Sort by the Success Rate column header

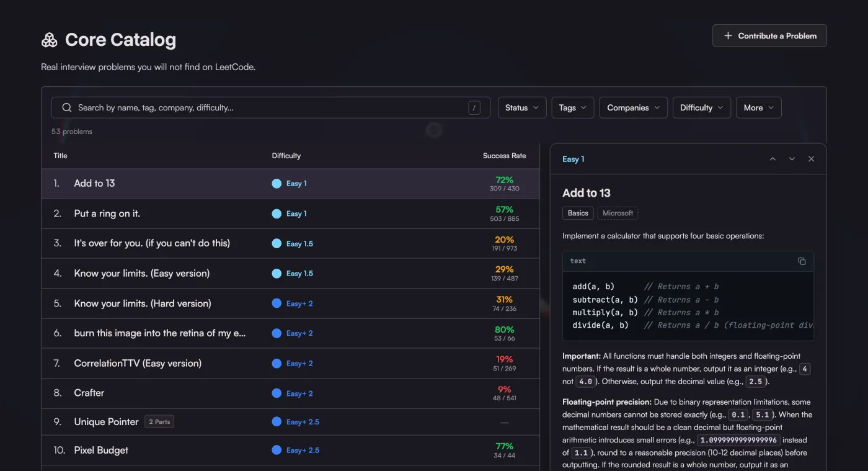coord(504,156)
